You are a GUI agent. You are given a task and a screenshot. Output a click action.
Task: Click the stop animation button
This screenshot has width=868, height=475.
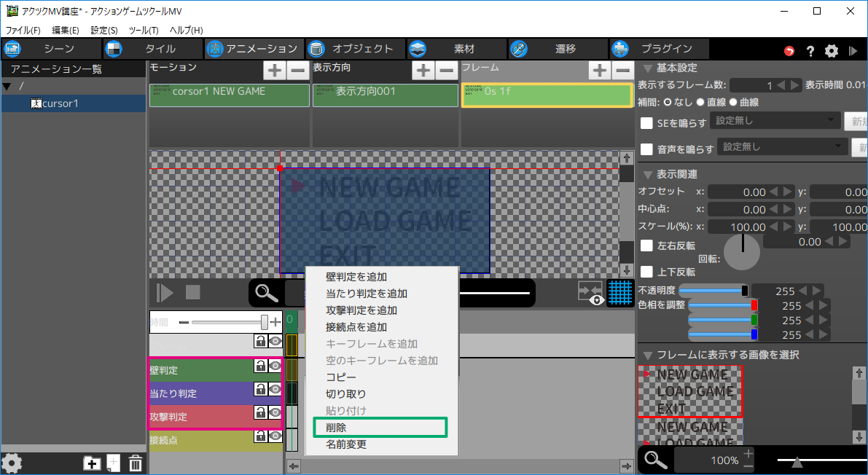click(192, 293)
